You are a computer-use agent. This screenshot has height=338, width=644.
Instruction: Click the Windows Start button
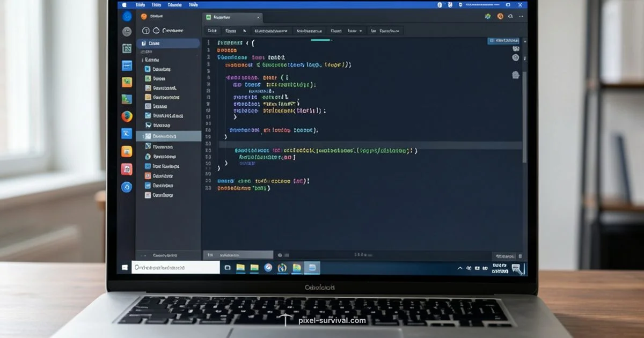click(x=125, y=267)
